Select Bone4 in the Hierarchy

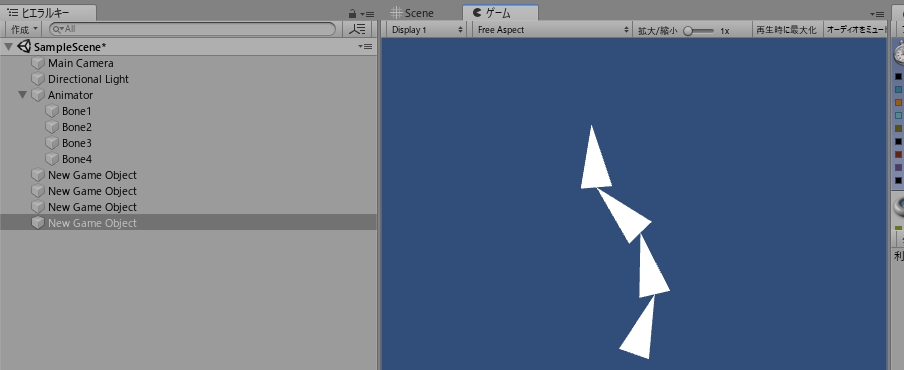(188, 159)
